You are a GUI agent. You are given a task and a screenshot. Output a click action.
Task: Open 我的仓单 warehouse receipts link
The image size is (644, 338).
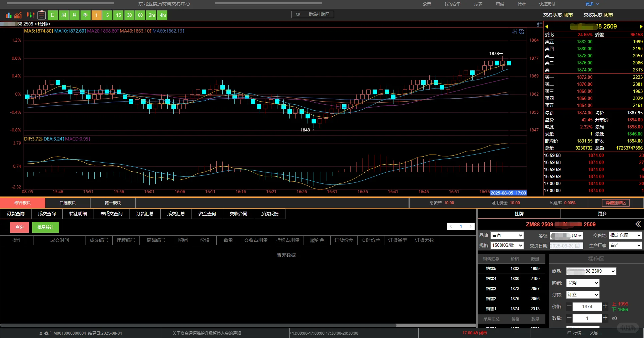point(452,4)
